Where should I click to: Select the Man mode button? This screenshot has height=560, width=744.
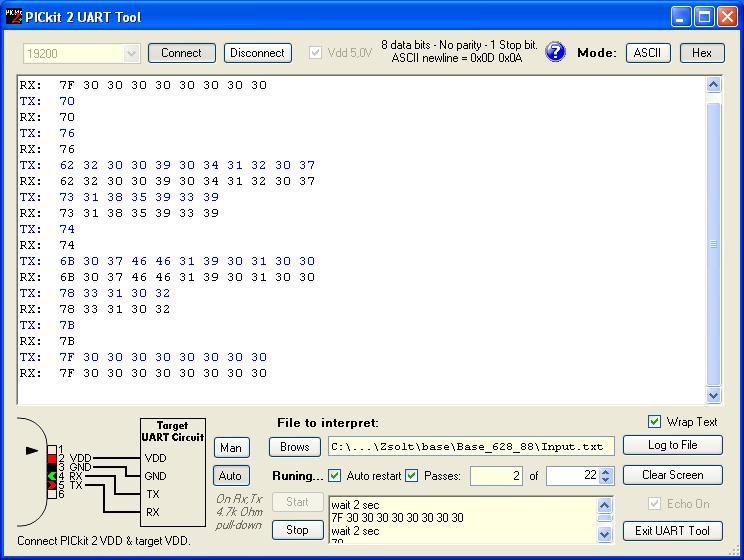pos(231,448)
